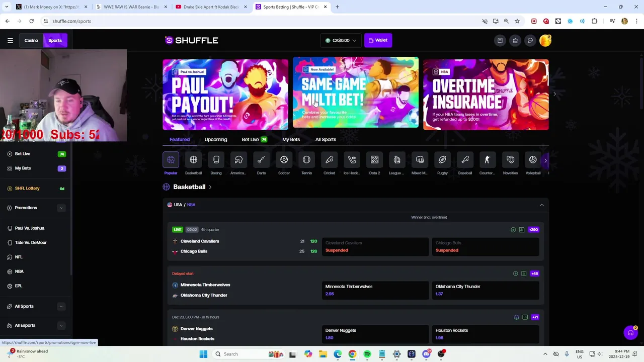Open the CA$0.00 balance dropdown

tap(341, 40)
